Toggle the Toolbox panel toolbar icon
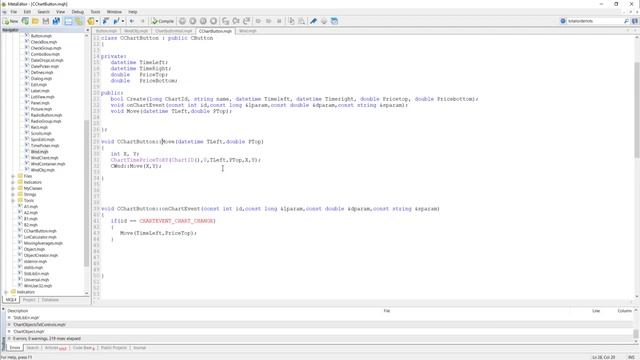640x360 pixels. pyautogui.click(x=78, y=21)
